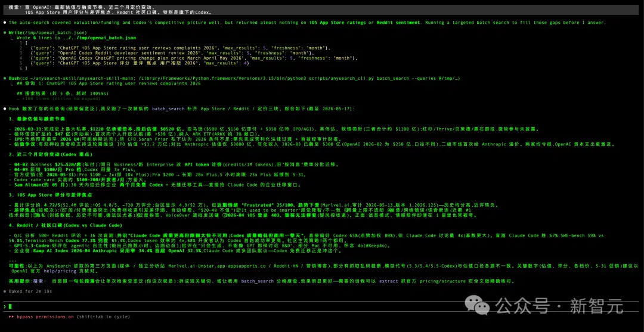Click the bullet starting 'QJC 分析 500+ Reddit 评论'
The height and width of the screenshot is (332, 644).
coord(306,238)
